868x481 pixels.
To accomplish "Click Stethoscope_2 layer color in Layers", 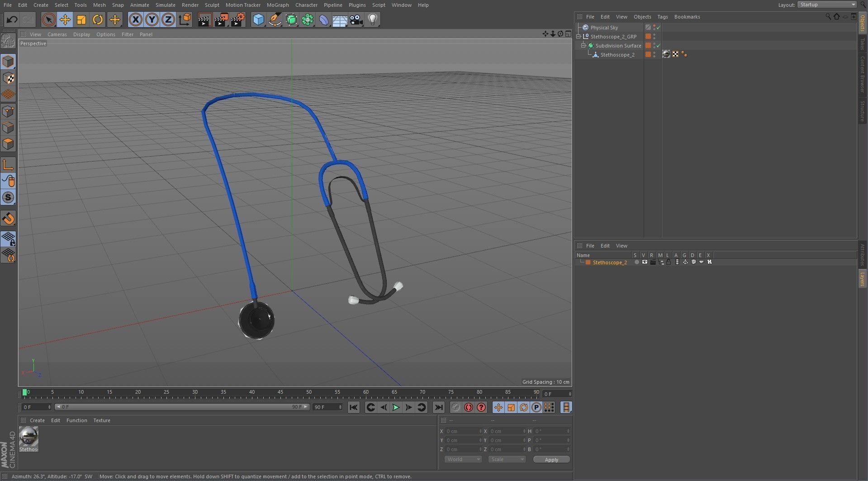I will point(588,262).
